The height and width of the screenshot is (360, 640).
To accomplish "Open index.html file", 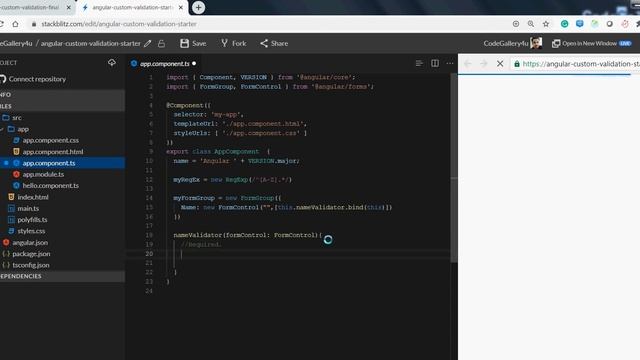I will coord(33,197).
